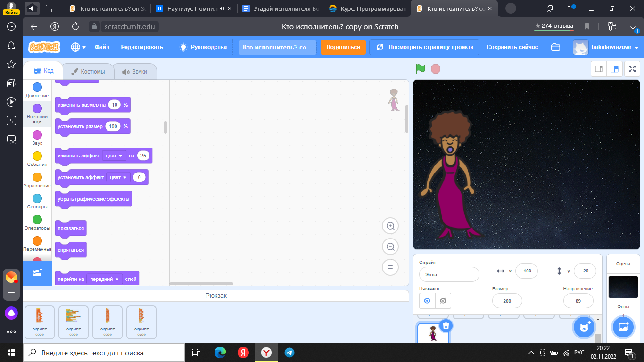Switch to small stage layout
644x362 pixels.
click(599, 69)
